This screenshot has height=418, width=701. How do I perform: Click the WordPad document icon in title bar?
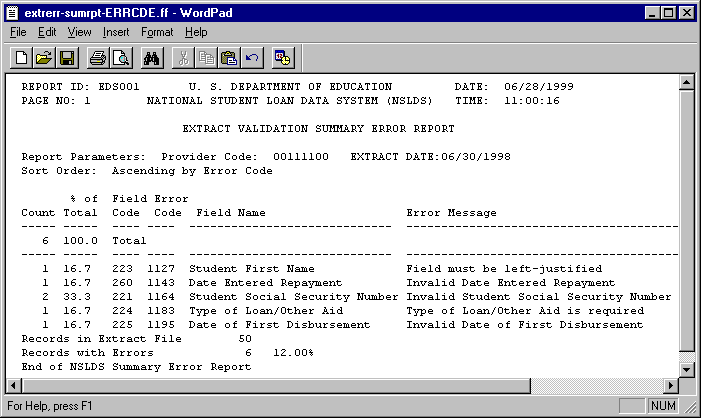coord(12,13)
